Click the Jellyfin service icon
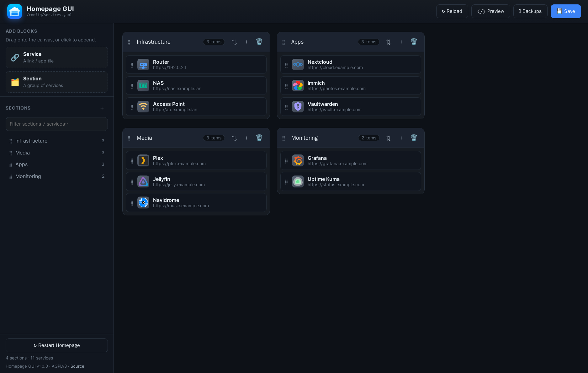 coord(143,182)
